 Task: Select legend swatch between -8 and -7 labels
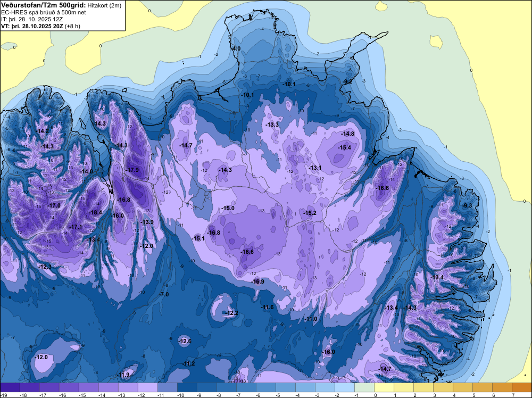226,387
